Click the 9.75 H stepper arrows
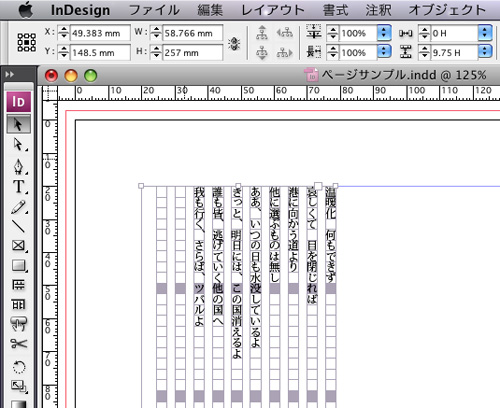500x408 pixels. [424, 53]
